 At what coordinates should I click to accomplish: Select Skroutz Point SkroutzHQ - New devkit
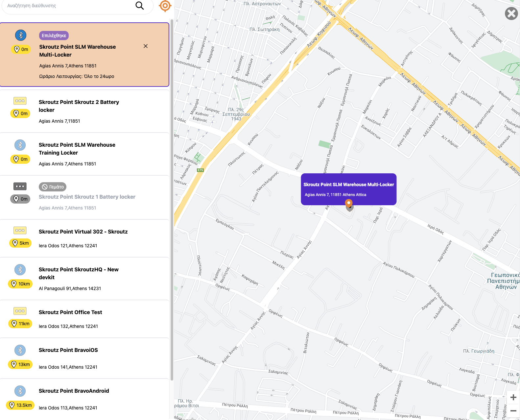(x=84, y=279)
